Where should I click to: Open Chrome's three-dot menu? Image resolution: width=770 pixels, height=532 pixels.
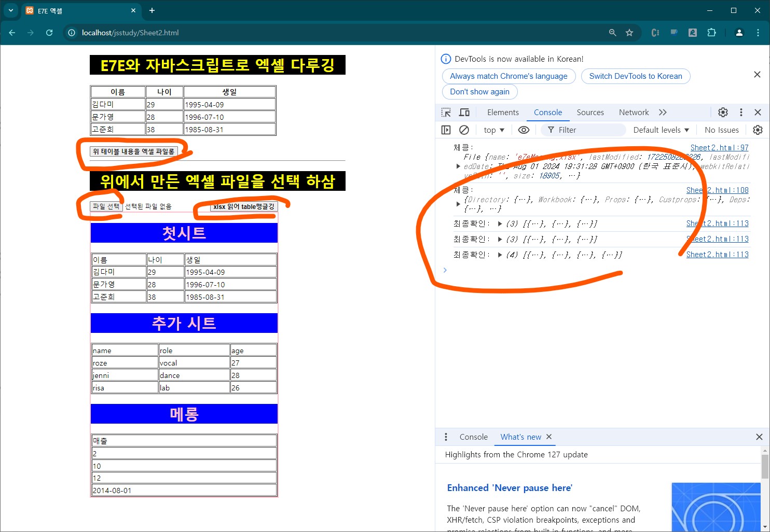pyautogui.click(x=758, y=33)
